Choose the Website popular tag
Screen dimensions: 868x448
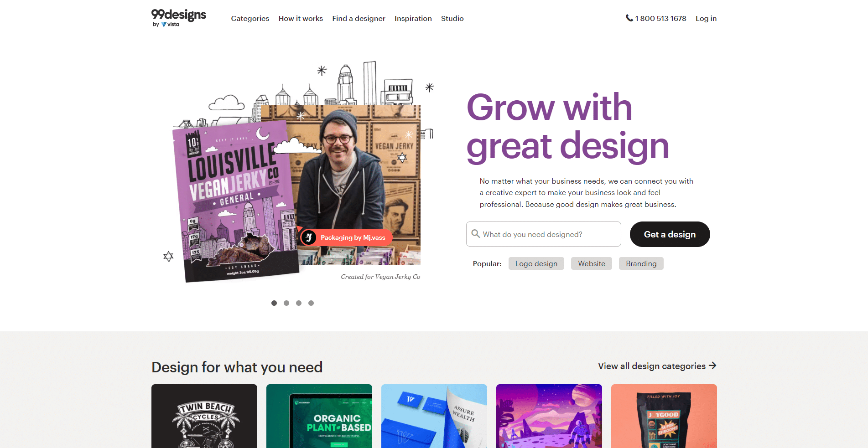click(x=592, y=263)
